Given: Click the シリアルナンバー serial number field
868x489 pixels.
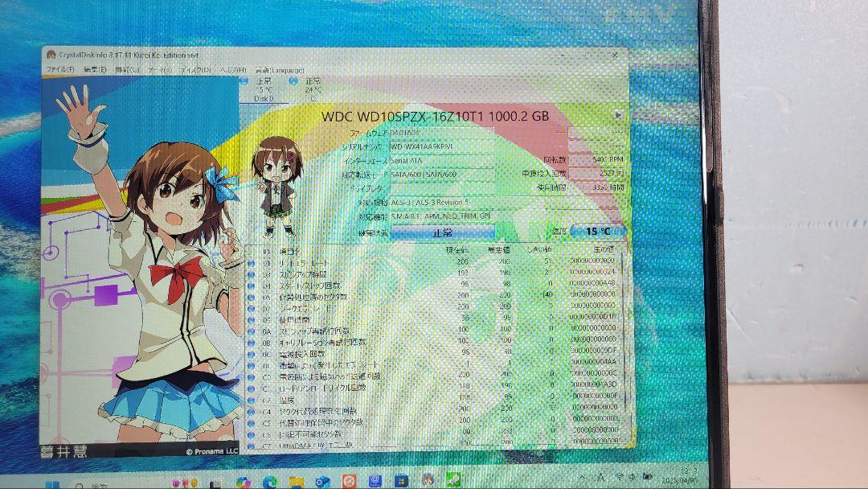Looking at the screenshot, I should tap(441, 146).
